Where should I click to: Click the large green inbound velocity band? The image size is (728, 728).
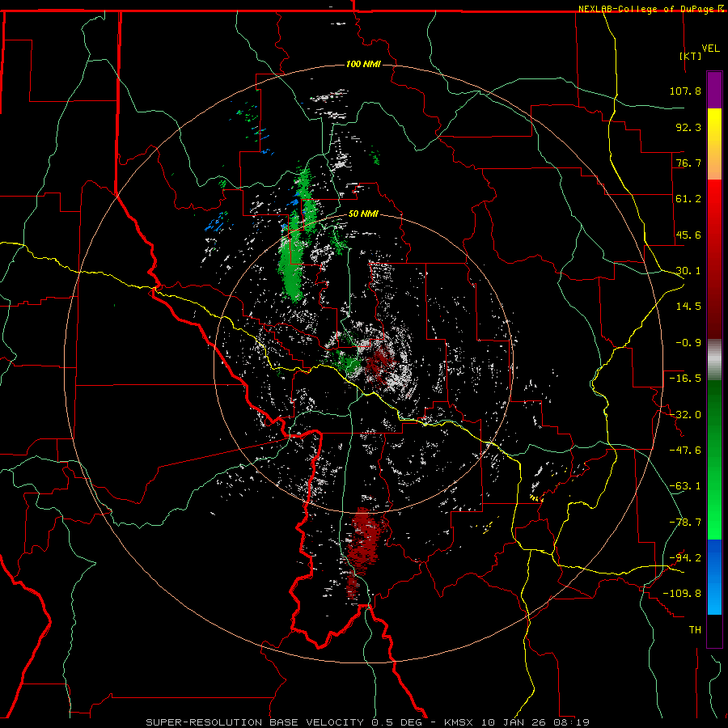click(x=291, y=260)
